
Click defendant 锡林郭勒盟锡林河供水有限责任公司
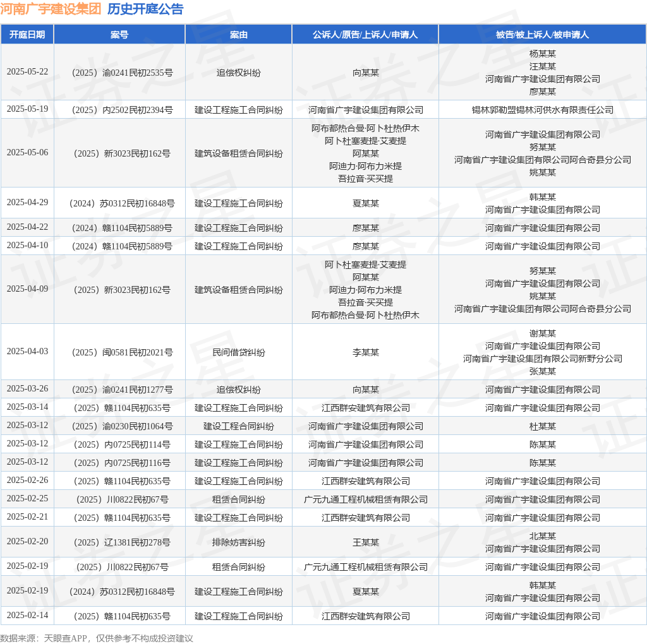[x=542, y=110]
